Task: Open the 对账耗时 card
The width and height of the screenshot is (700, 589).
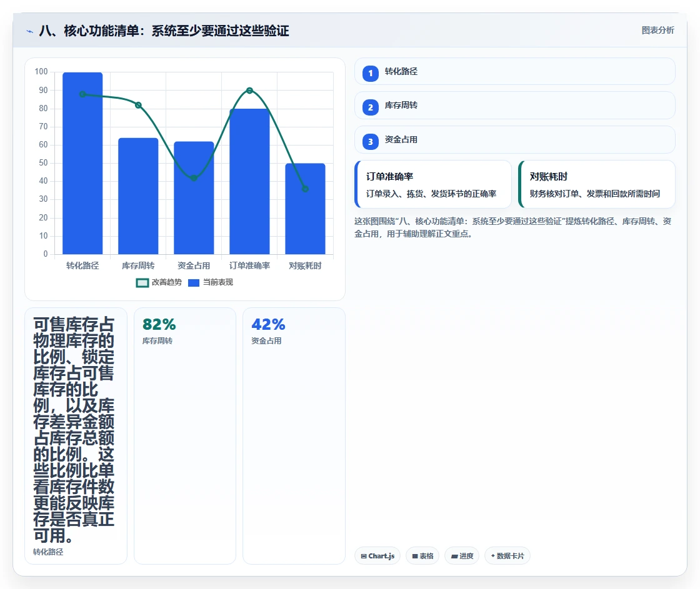Action: click(x=596, y=184)
